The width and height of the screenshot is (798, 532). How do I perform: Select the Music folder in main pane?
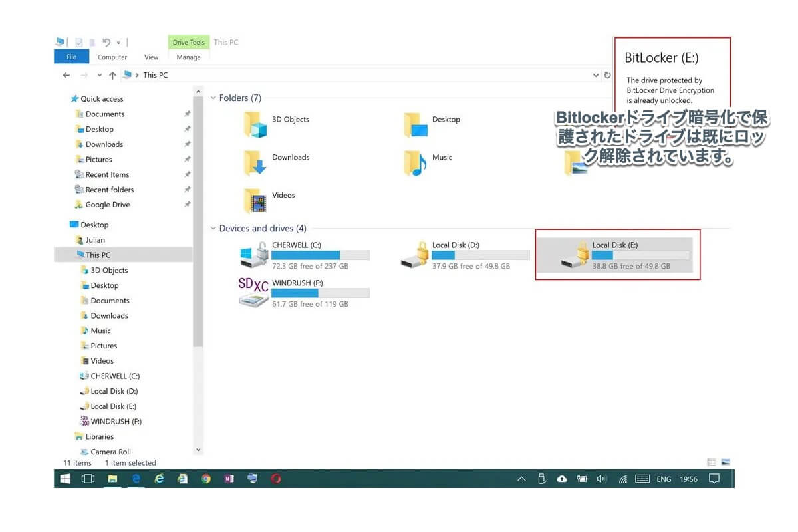tap(429, 162)
